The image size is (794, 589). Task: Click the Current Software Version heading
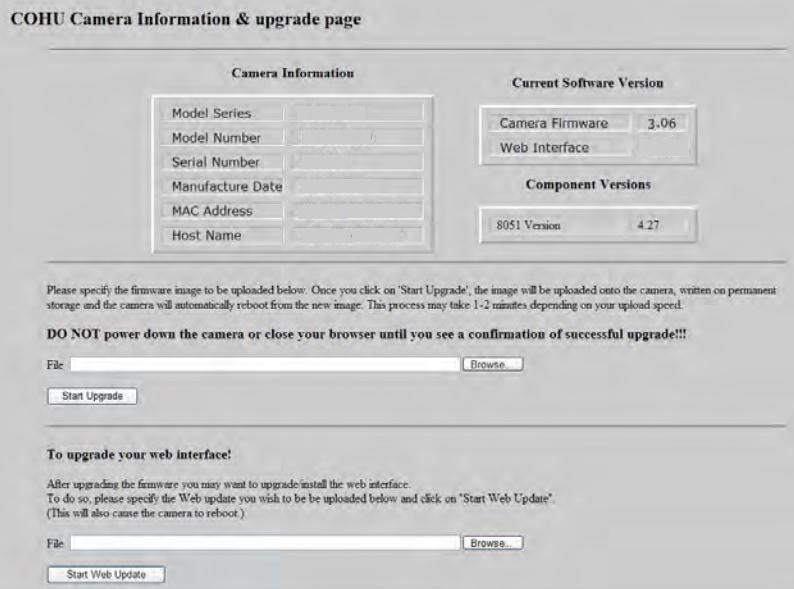pos(588,83)
